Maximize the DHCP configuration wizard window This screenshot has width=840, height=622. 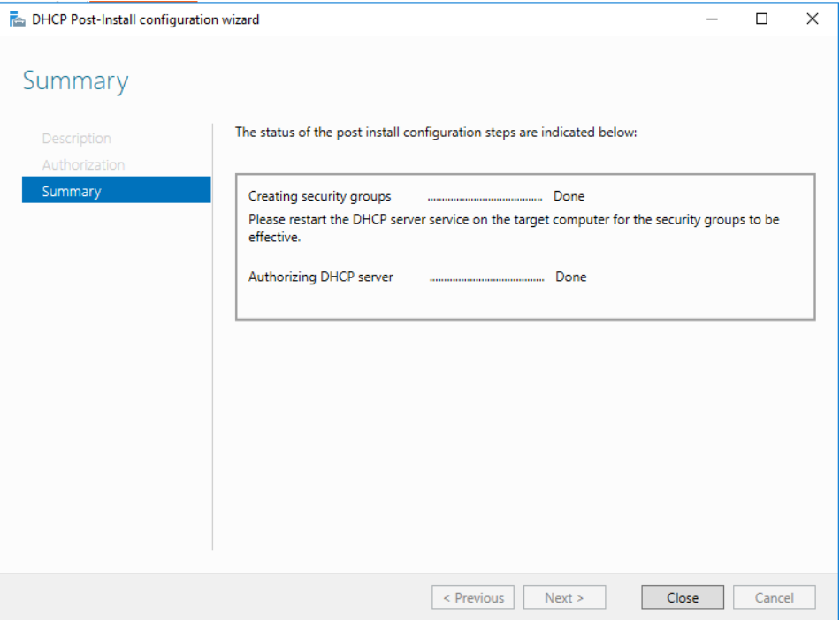tap(760, 19)
